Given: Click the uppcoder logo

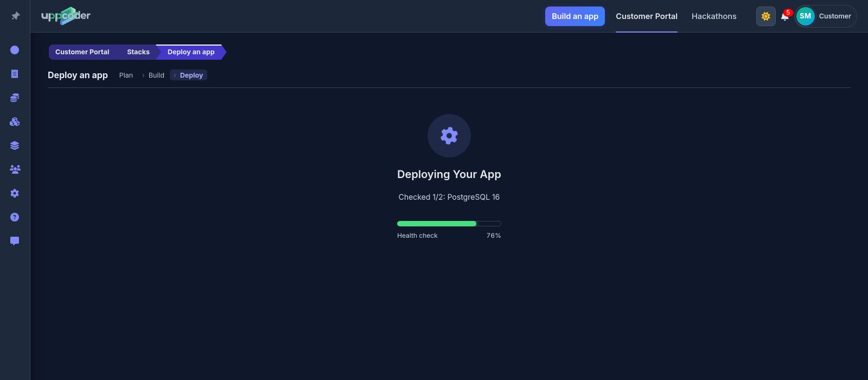Looking at the screenshot, I should (x=66, y=16).
